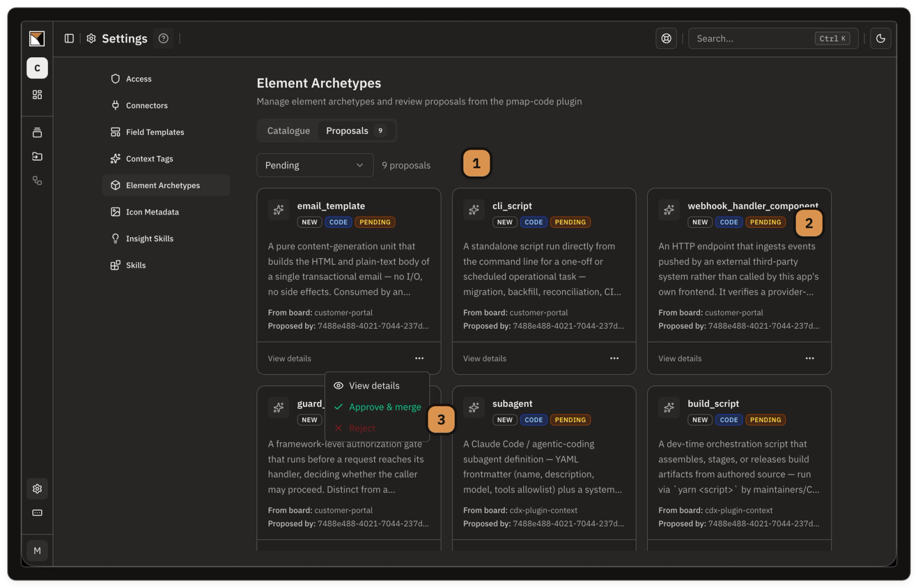Image resolution: width=918 pixels, height=588 pixels.
Task: Open Connectors settings
Action: pos(166,106)
